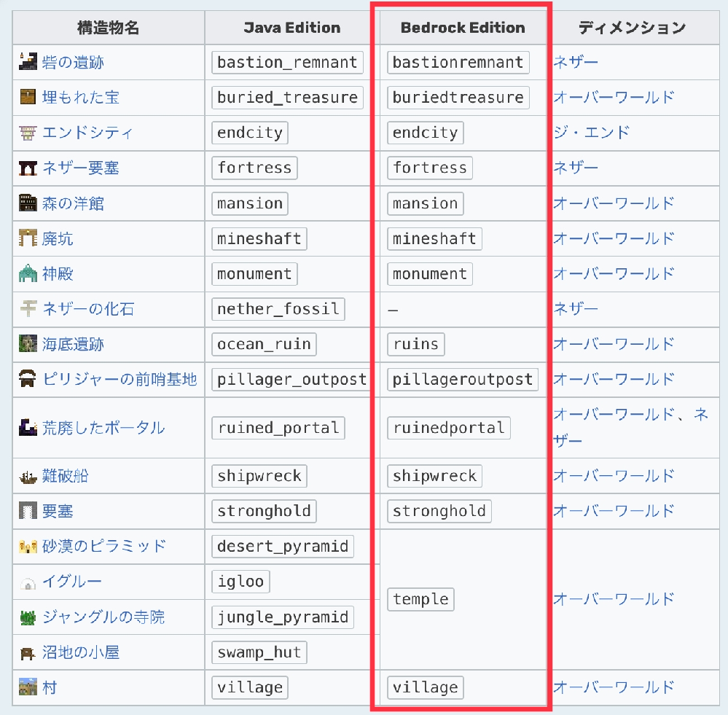The height and width of the screenshot is (715, 728).
Task: Click the ocean_ruin Java code
Action: point(264,344)
